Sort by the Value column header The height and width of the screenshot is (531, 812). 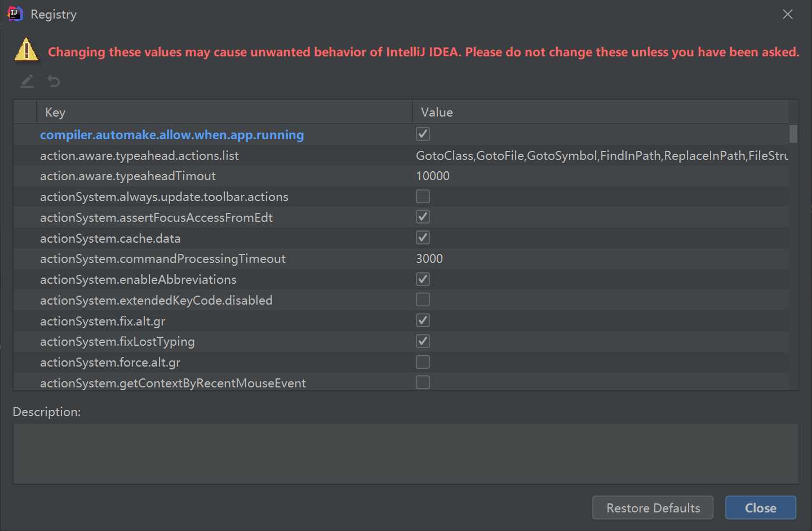coord(600,112)
